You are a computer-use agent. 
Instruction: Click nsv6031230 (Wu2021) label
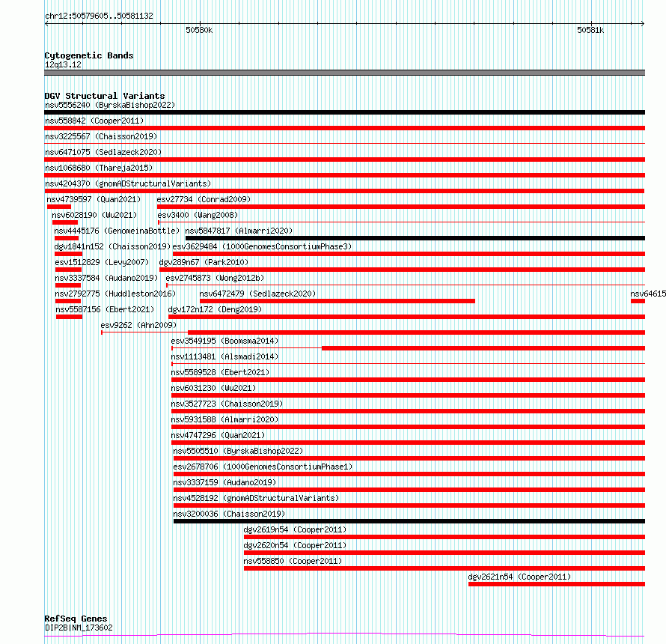tap(213, 388)
